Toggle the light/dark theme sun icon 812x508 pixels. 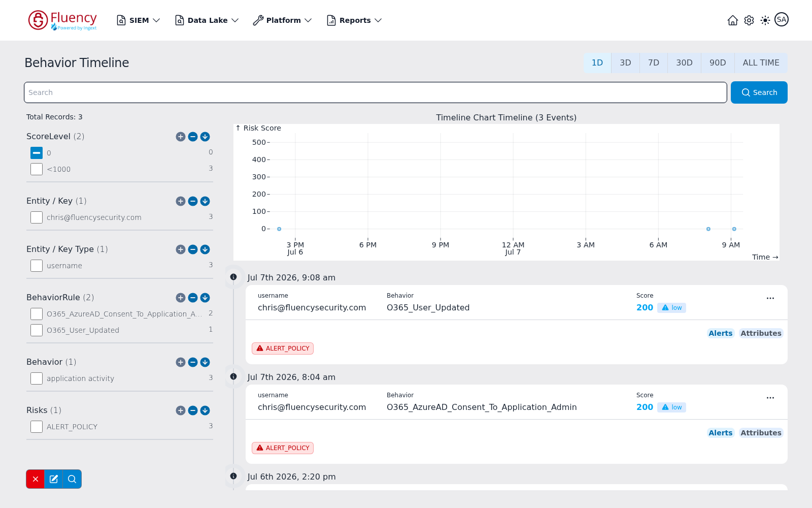[x=765, y=20]
